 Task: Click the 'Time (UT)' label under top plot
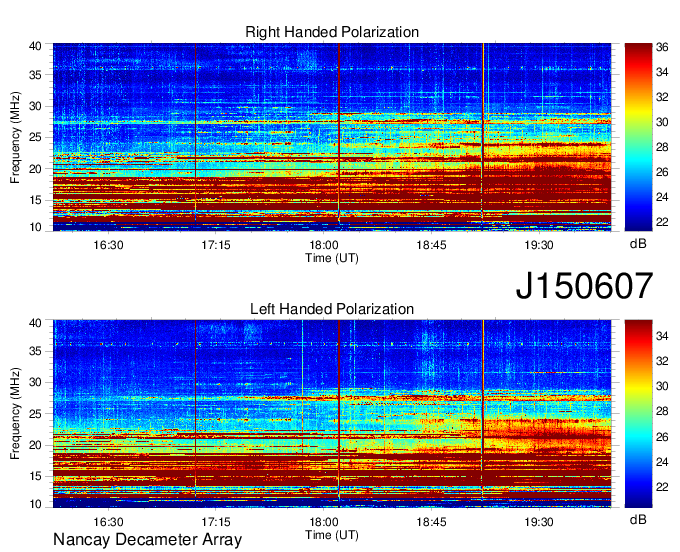(x=332, y=258)
